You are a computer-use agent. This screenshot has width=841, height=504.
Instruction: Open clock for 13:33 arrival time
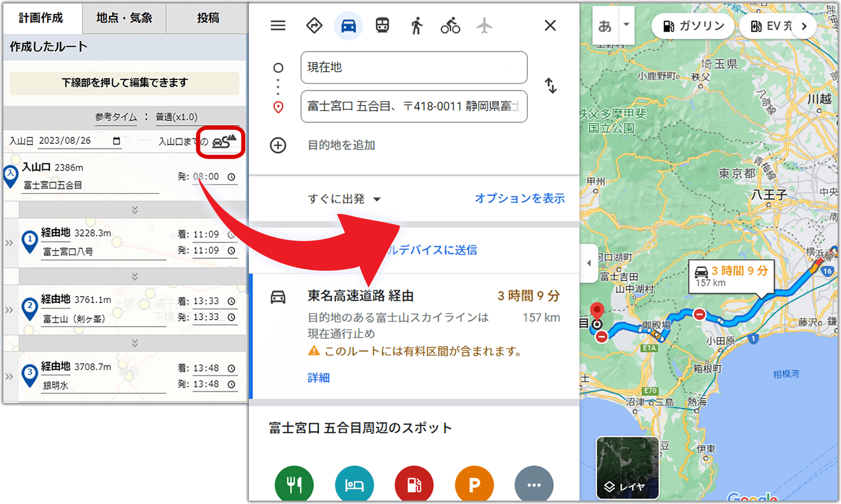(231, 301)
